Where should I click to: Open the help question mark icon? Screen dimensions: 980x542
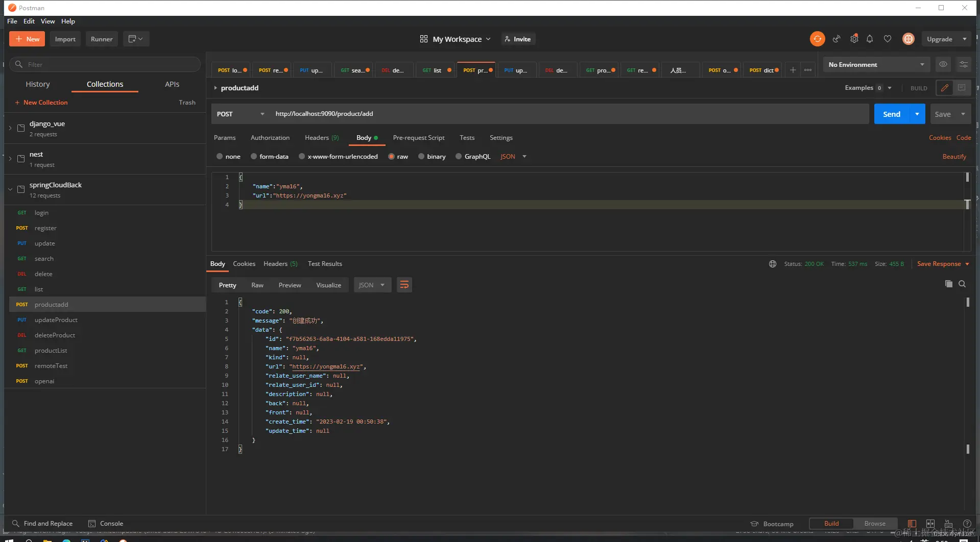(967, 524)
